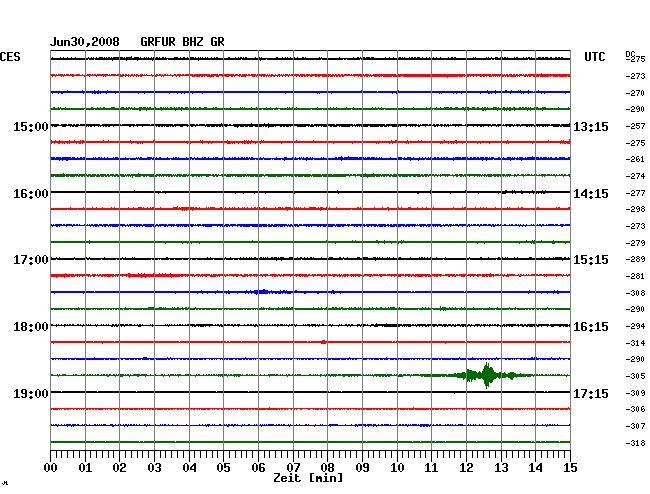Pick the 10 minute axis tick label
The width and height of the screenshot is (650, 494).
coord(397,468)
